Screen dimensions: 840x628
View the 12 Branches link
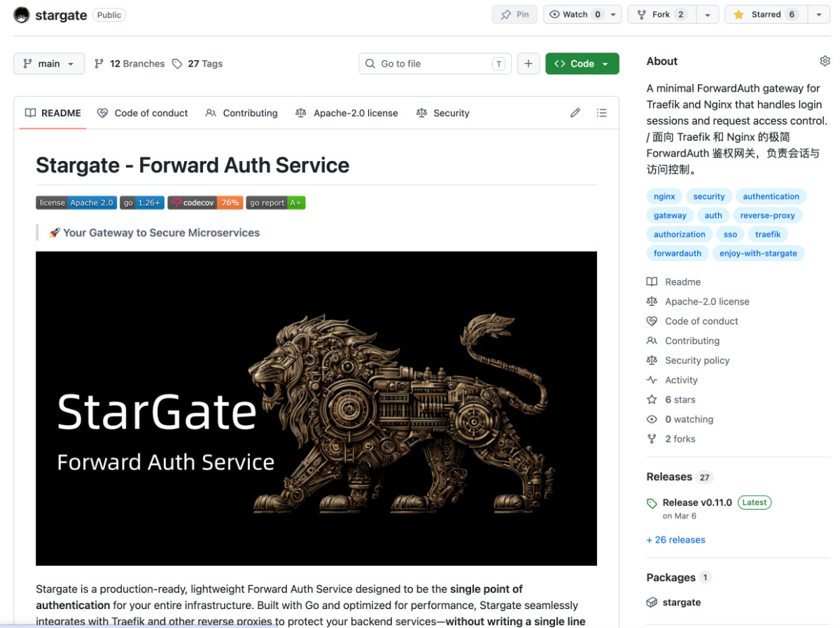pyautogui.click(x=129, y=64)
